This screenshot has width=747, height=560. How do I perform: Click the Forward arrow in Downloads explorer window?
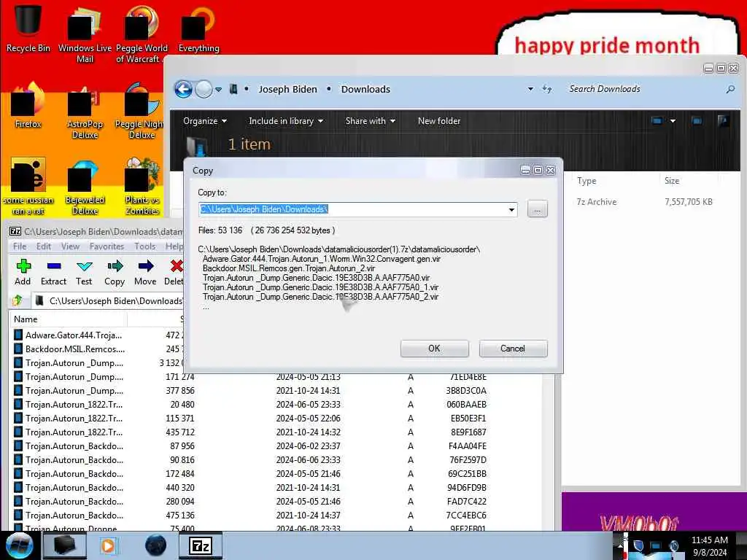pos(204,89)
